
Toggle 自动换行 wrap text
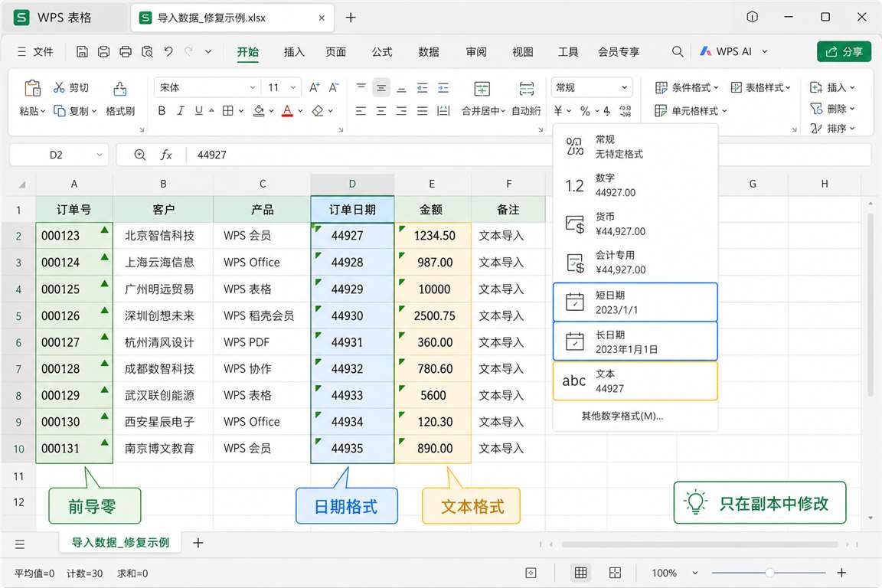(x=527, y=99)
